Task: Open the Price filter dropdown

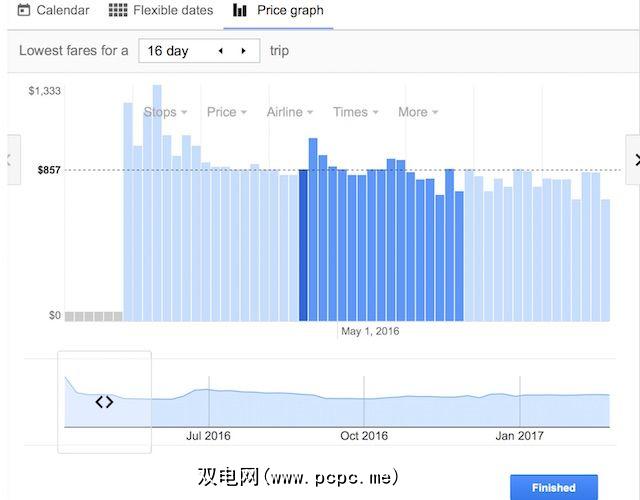Action: 227,112
